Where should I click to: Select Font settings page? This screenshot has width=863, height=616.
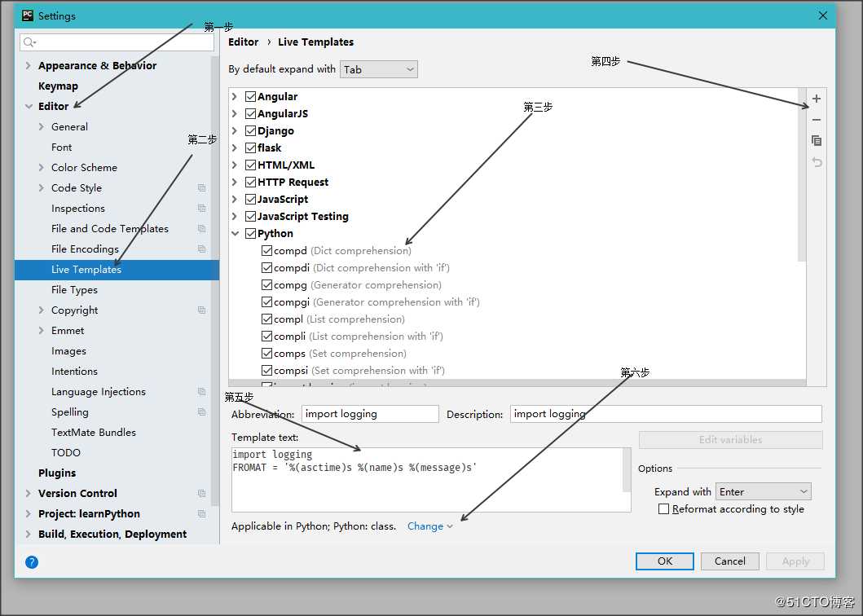coord(61,147)
